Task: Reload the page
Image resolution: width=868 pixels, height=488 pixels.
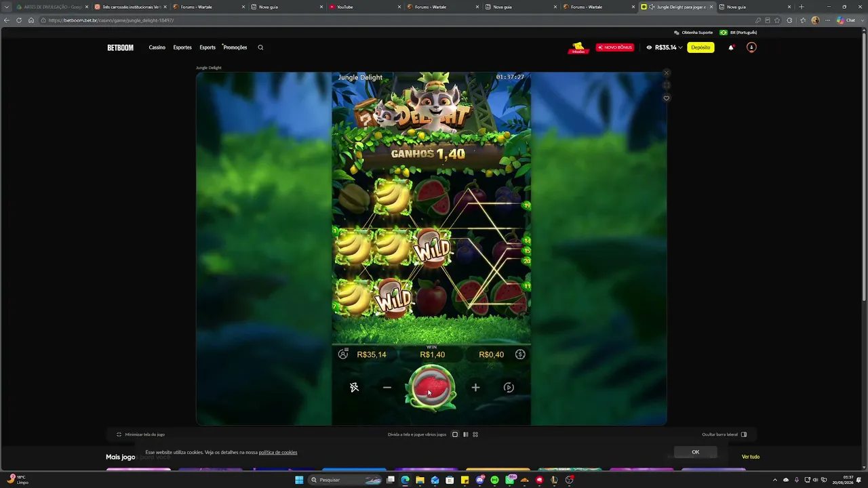Action: click(x=19, y=20)
